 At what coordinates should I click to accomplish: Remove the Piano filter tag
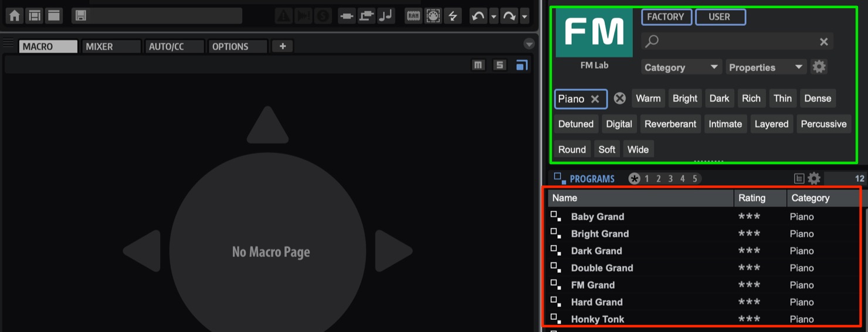[x=595, y=99]
